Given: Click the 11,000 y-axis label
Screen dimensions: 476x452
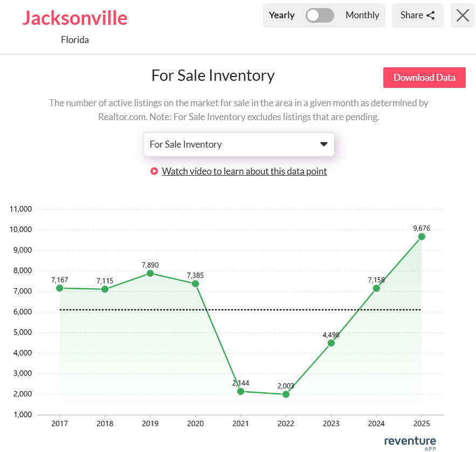Looking at the screenshot, I should (20, 209).
